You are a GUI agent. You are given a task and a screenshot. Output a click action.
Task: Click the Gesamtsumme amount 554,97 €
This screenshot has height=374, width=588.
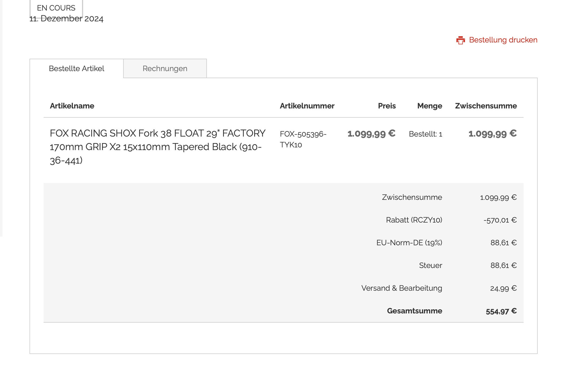[501, 311]
